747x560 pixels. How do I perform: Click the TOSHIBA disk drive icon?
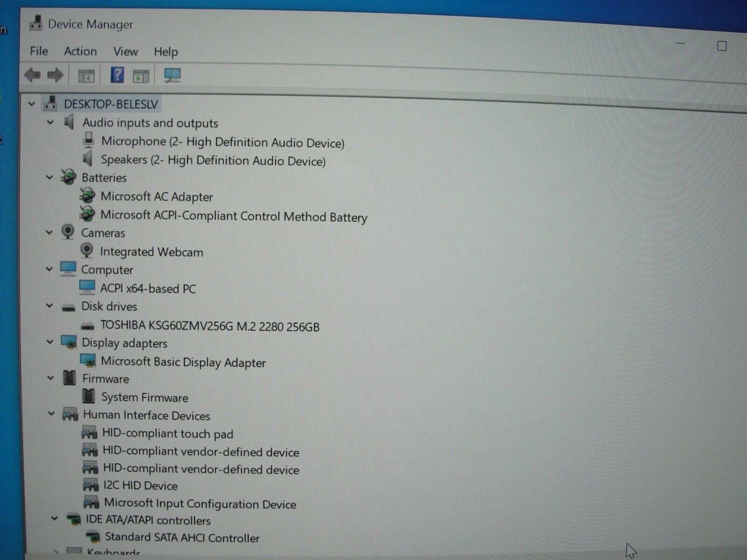[87, 326]
